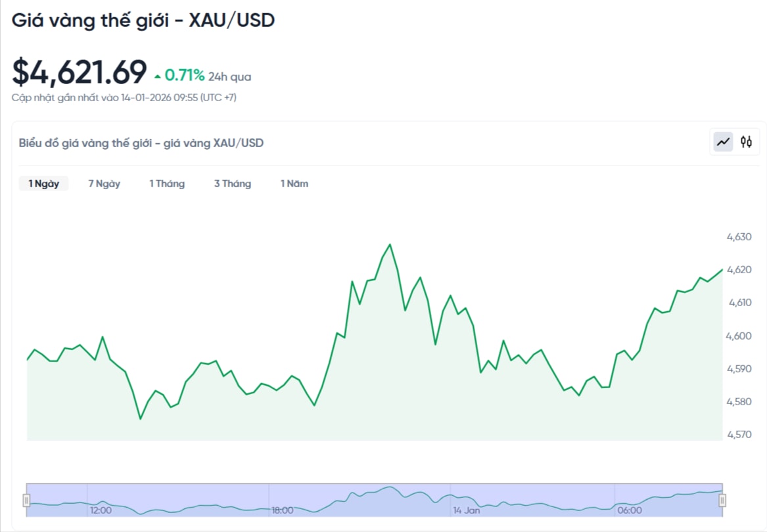
Task: Select the line chart view icon
Action: [724, 141]
